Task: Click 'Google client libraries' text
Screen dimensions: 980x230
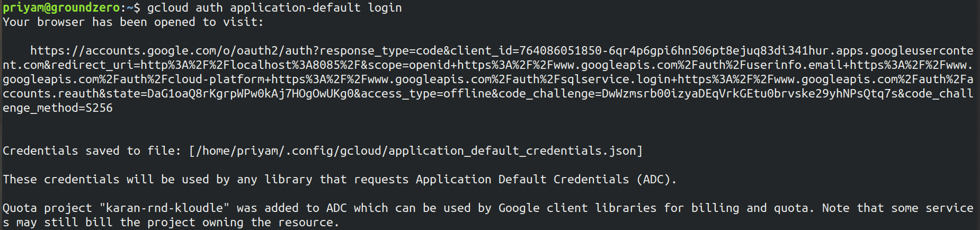Action: 577,208
